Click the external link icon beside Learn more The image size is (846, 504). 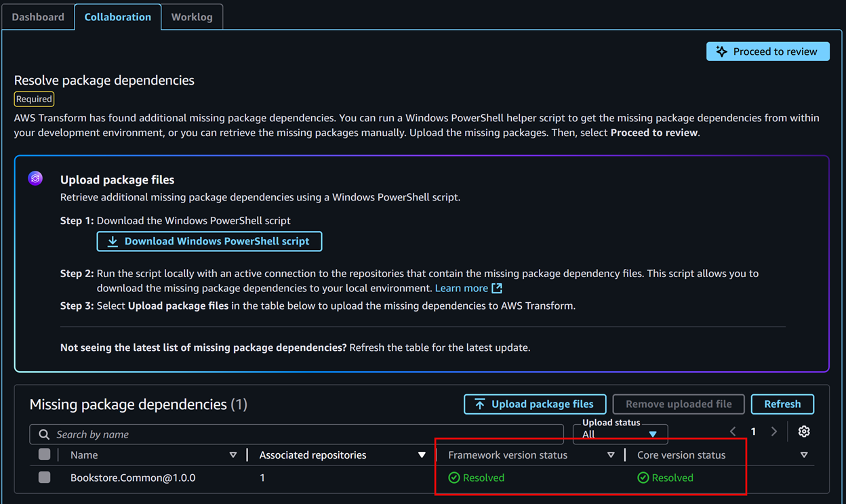[x=497, y=287]
